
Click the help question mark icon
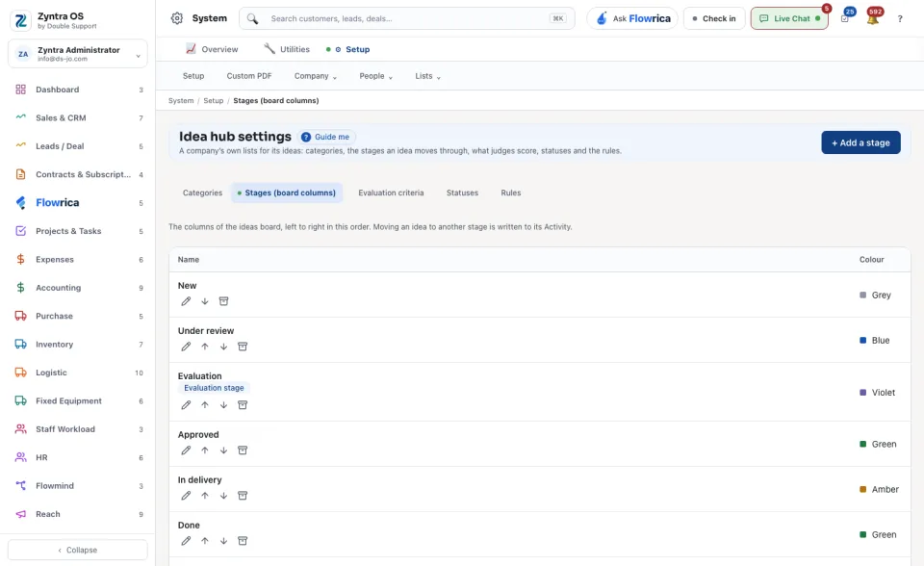coord(900,19)
